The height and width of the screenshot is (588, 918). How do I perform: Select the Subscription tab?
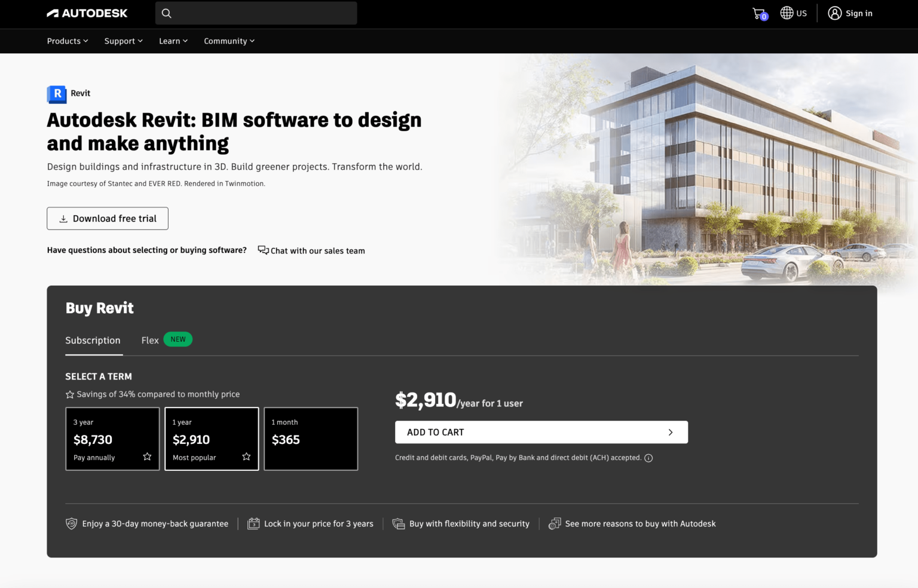click(93, 340)
